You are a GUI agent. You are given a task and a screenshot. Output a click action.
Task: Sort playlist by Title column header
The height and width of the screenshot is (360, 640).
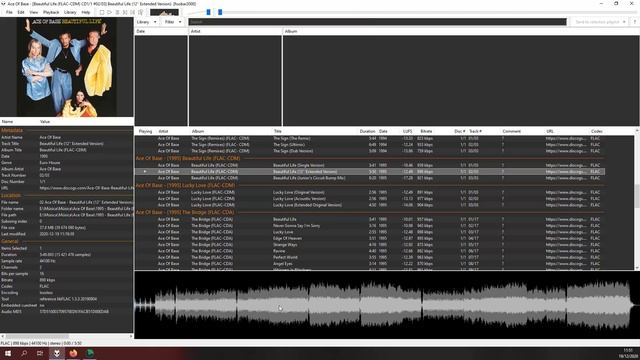278,131
